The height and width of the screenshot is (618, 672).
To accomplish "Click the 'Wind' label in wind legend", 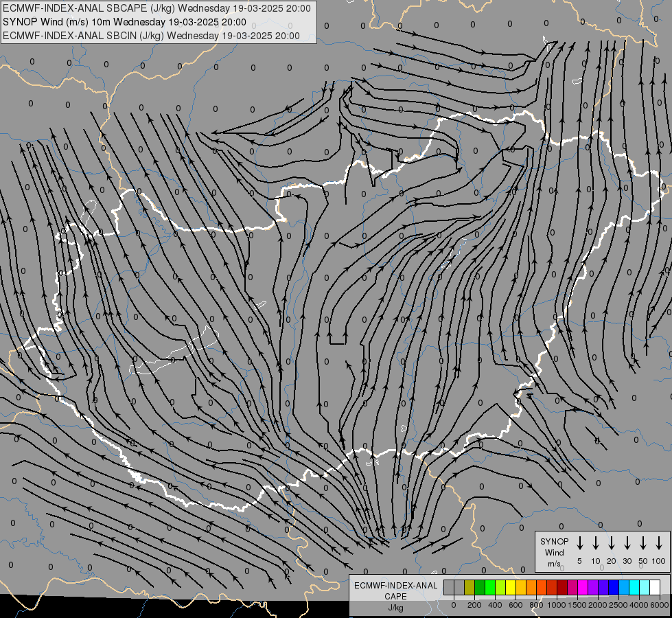I will point(554,552).
